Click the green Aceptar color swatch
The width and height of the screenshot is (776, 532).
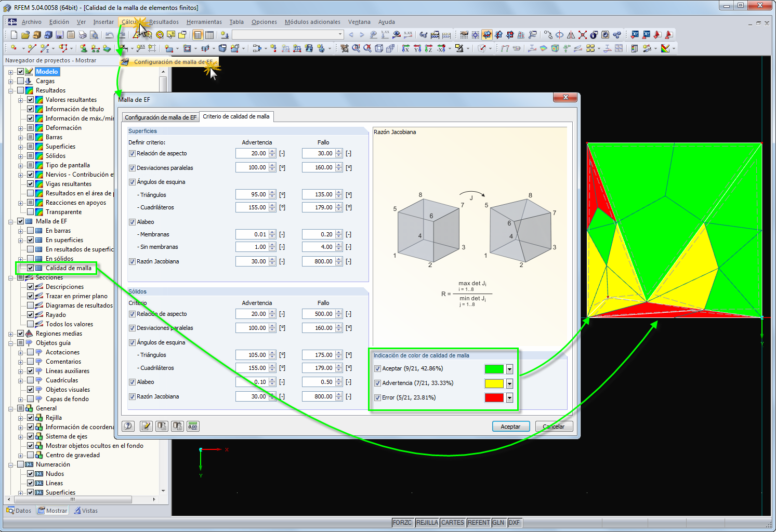(x=494, y=369)
